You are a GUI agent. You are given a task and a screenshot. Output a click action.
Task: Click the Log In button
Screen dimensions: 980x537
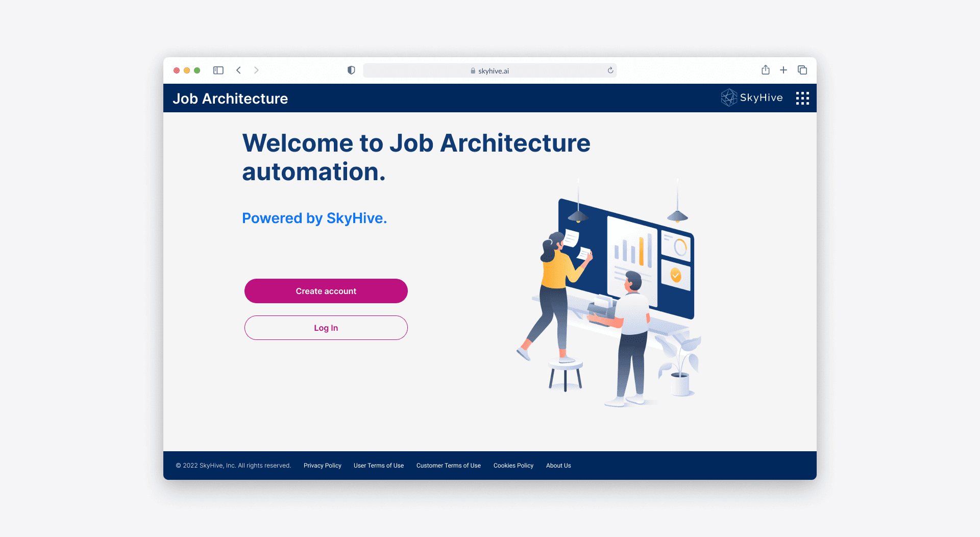pyautogui.click(x=326, y=328)
